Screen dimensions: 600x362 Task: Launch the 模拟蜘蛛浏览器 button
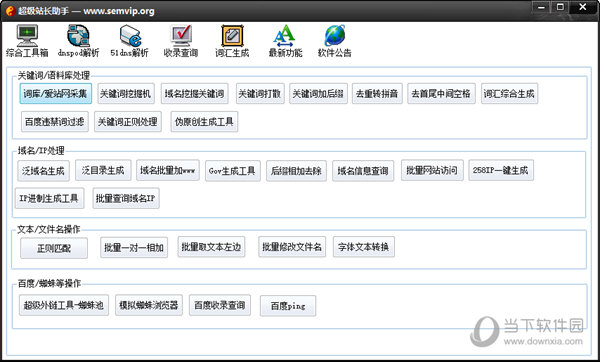pyautogui.click(x=149, y=305)
